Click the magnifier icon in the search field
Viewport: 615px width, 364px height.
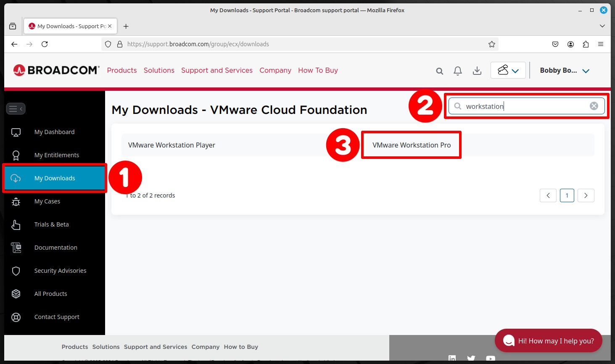pos(458,106)
